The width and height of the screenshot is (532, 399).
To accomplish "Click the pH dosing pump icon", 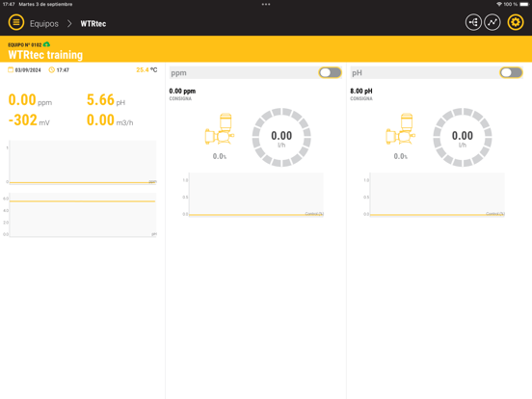I will [401, 129].
